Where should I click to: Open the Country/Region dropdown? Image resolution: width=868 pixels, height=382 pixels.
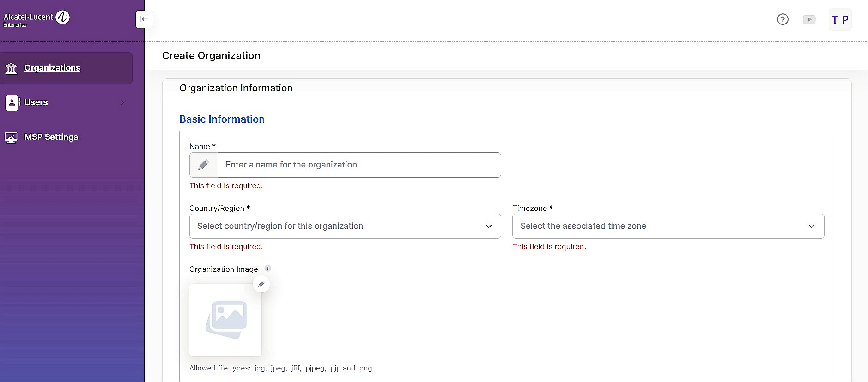(x=345, y=226)
